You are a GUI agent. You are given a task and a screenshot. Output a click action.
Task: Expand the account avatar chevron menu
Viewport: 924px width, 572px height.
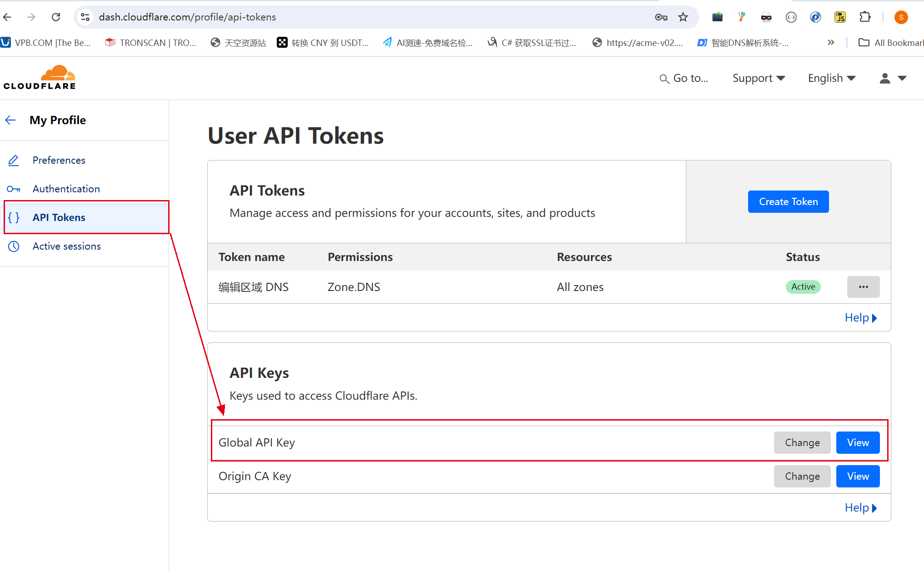tap(904, 78)
